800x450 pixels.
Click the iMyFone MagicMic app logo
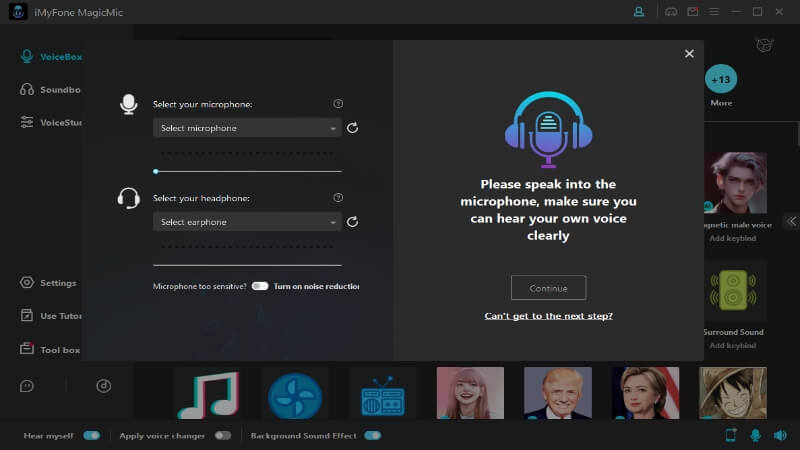pyautogui.click(x=18, y=12)
